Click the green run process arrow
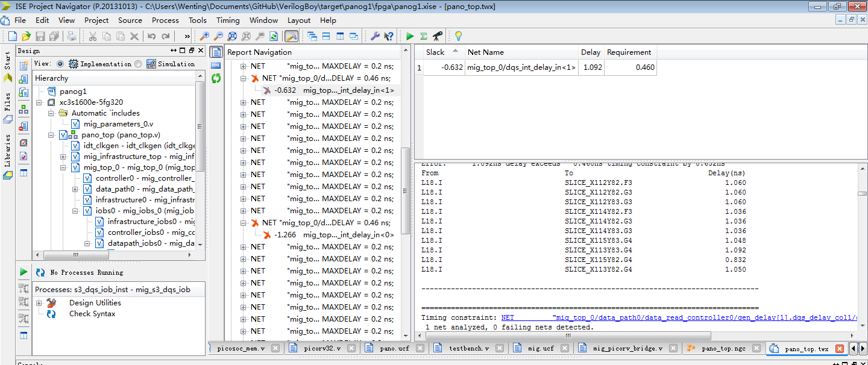Screen dimensions: 868x365 click(24, 272)
